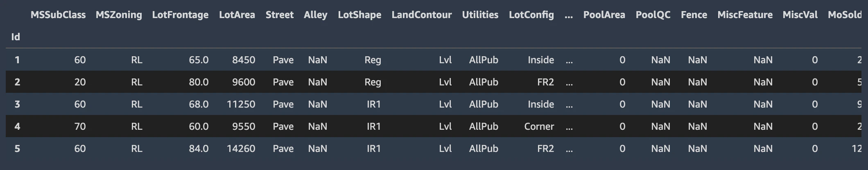Image resolution: width=868 pixels, height=170 pixels.
Task: Select the PoolQC column header
Action: click(x=653, y=15)
